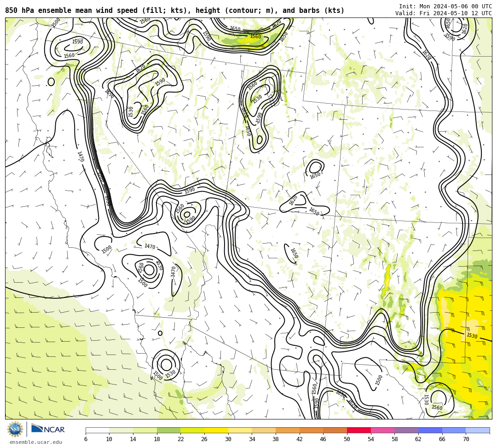Click the colorbar tick label 22
Image resolution: width=497 pixels, height=448 pixels.
pos(181,439)
